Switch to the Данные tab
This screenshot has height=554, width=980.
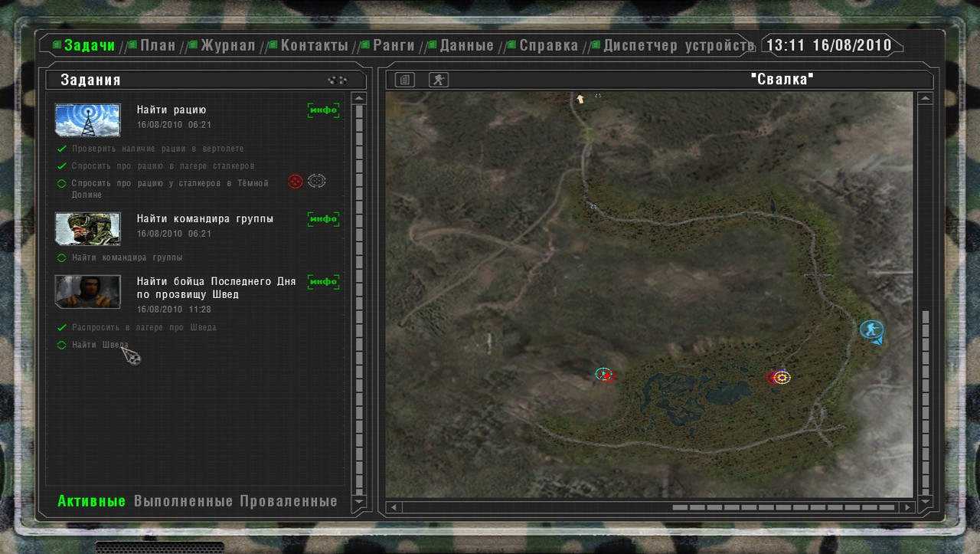[466, 45]
